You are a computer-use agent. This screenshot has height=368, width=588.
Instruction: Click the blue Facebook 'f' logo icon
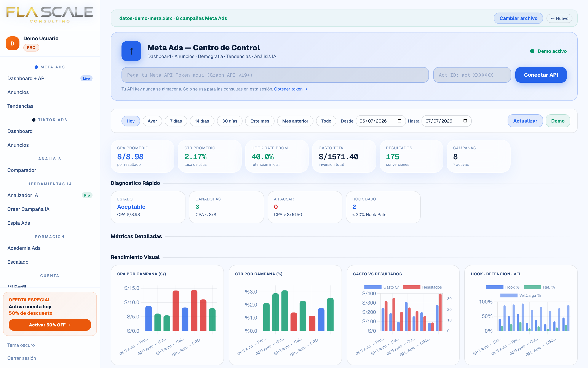coord(131,51)
